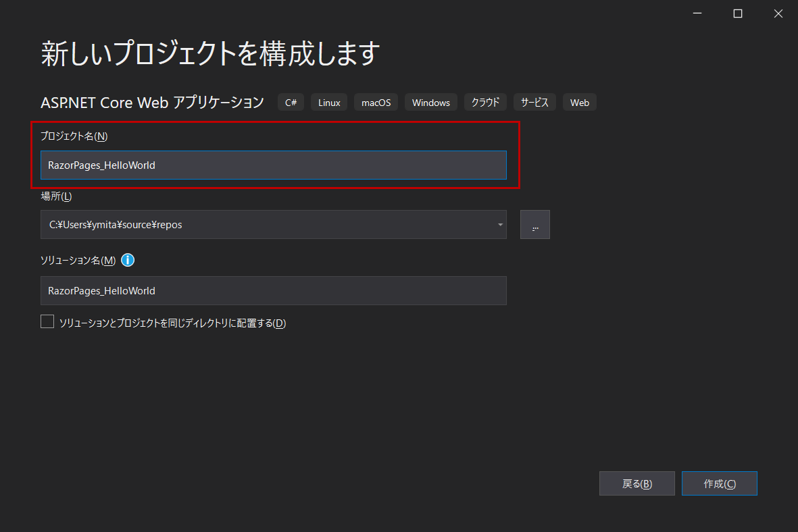Click the macOS tag
This screenshot has height=532, width=798.
click(x=376, y=102)
